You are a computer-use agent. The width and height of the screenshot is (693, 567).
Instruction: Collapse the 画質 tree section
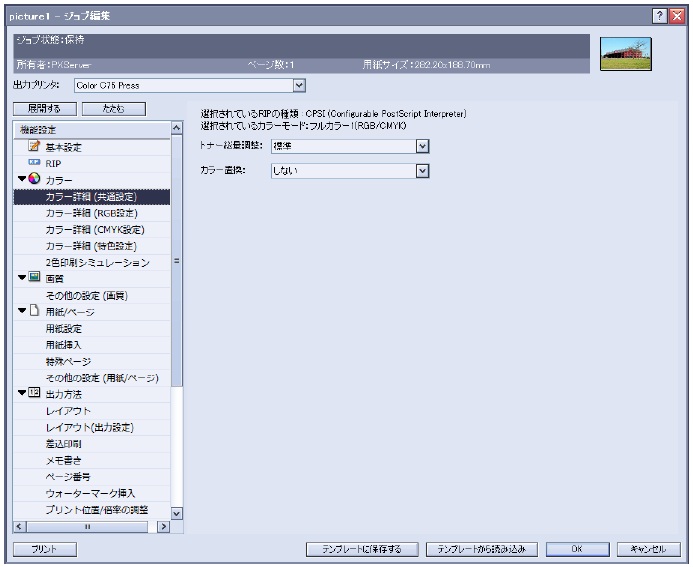(21, 278)
